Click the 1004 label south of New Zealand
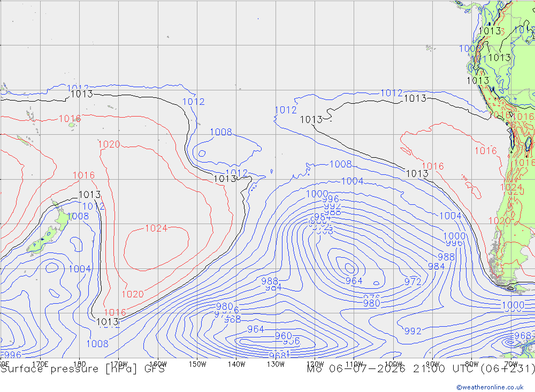The width and height of the screenshot is (535, 392). (80, 269)
